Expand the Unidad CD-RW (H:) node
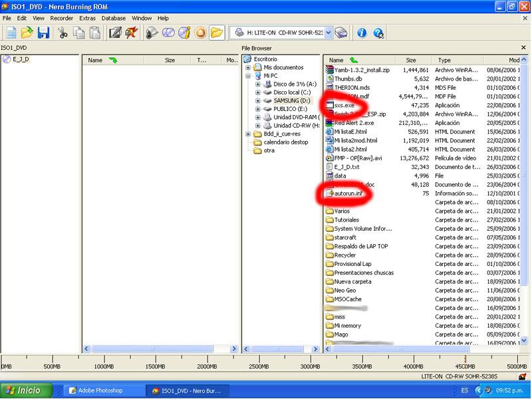Image resolution: width=532 pixels, height=399 pixels. click(258, 126)
